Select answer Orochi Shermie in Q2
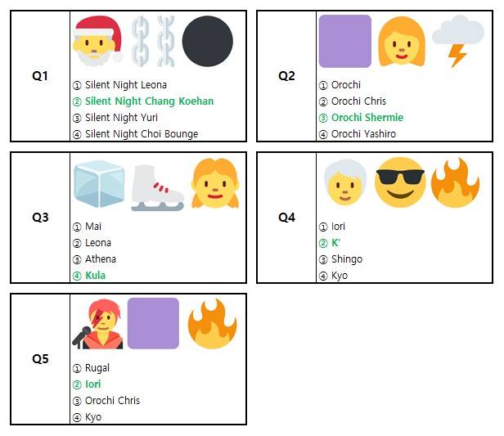 [x=367, y=118]
